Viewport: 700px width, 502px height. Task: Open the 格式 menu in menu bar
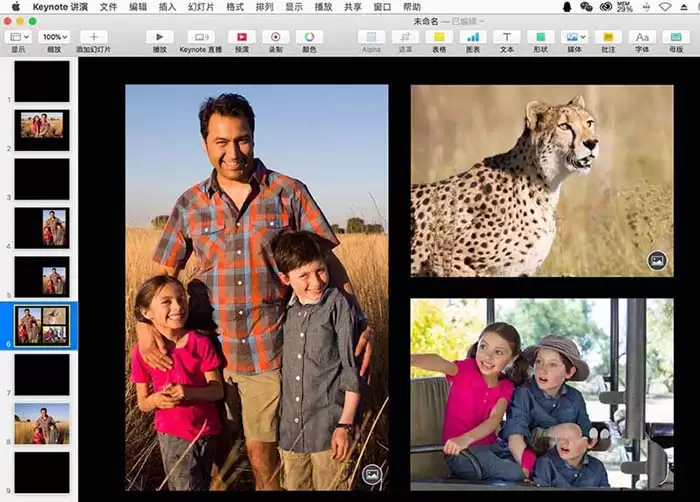[234, 7]
